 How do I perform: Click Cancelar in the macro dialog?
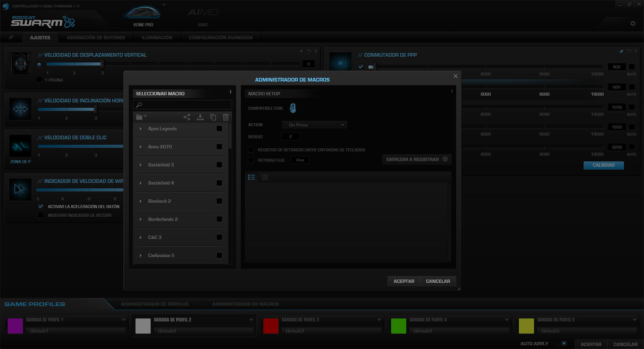(x=438, y=281)
